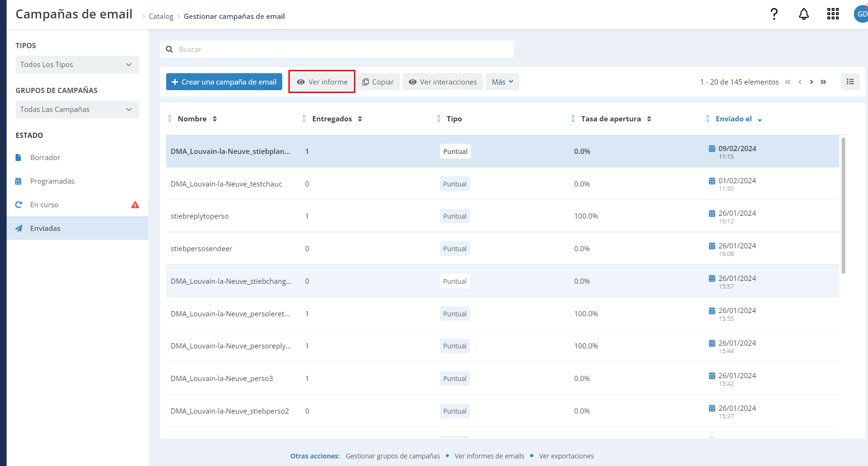868x466 pixels.
Task: Open Gestionar grupos de campañas
Action: coord(393,456)
